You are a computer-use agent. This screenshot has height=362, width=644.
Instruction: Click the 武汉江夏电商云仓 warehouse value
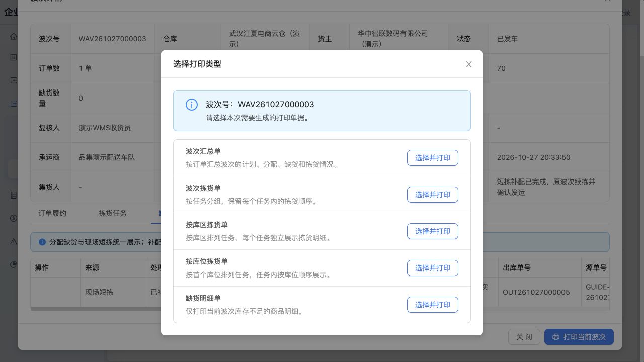265,39
